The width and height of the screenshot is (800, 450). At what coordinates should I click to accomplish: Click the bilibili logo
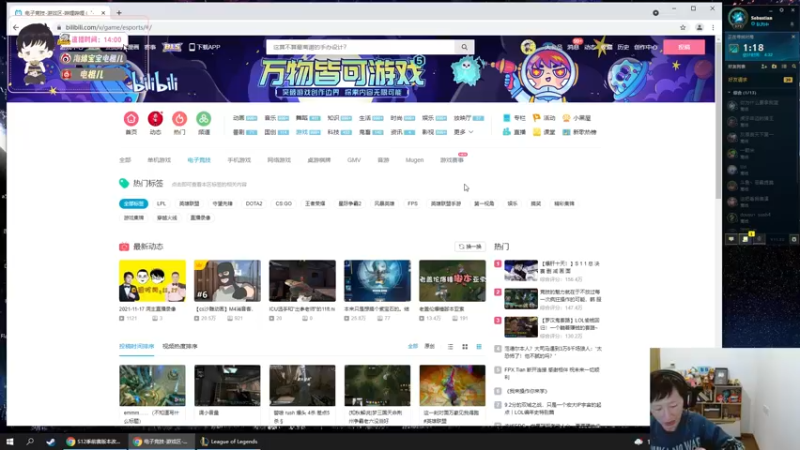[x=156, y=83]
